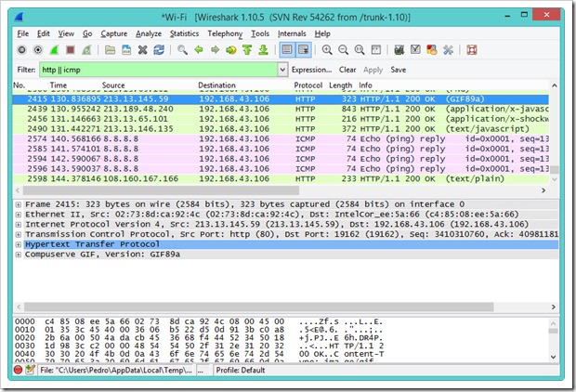
Task: Open the File menu
Action: point(23,33)
